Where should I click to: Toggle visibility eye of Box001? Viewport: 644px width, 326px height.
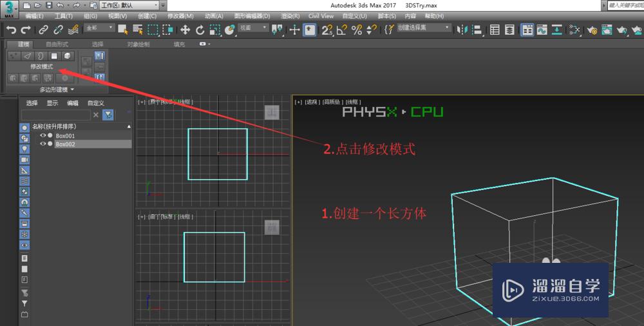point(43,135)
